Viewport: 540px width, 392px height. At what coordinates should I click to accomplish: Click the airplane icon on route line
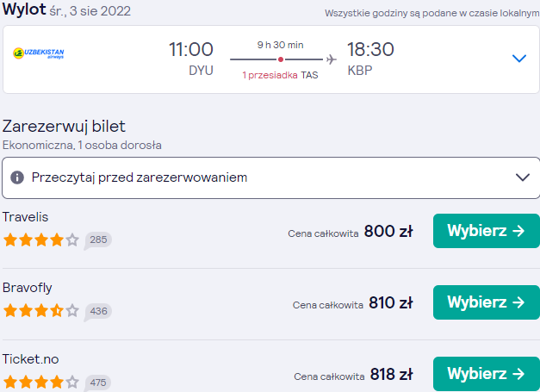331,59
